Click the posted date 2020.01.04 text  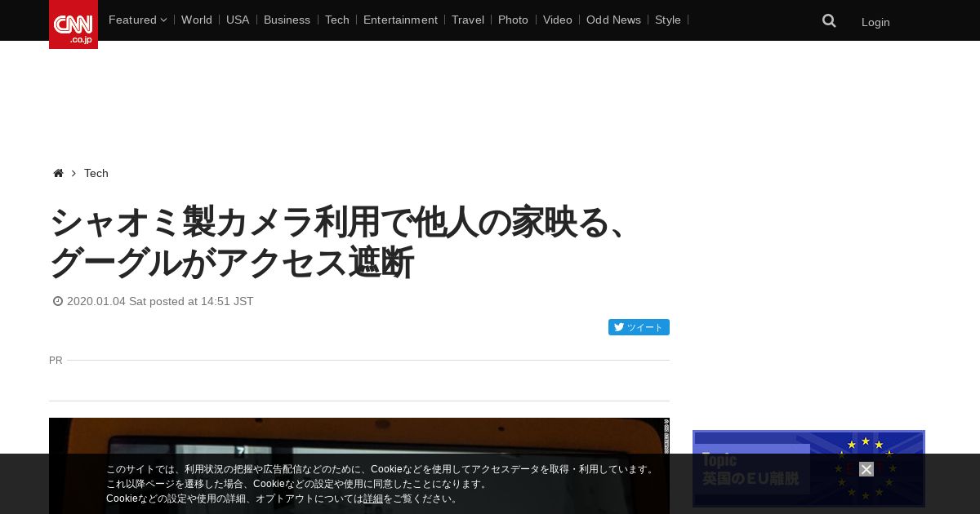pyautogui.click(x=160, y=301)
